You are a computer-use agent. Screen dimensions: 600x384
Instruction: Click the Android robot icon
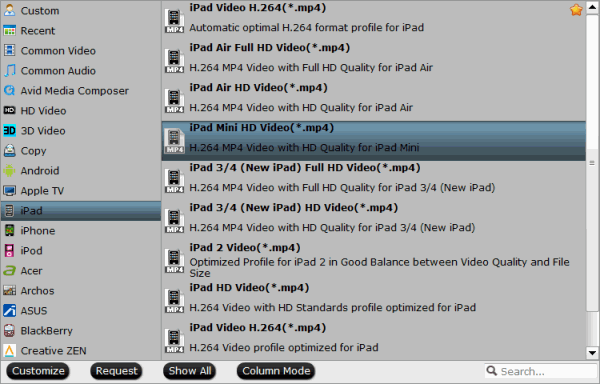pos(9,171)
